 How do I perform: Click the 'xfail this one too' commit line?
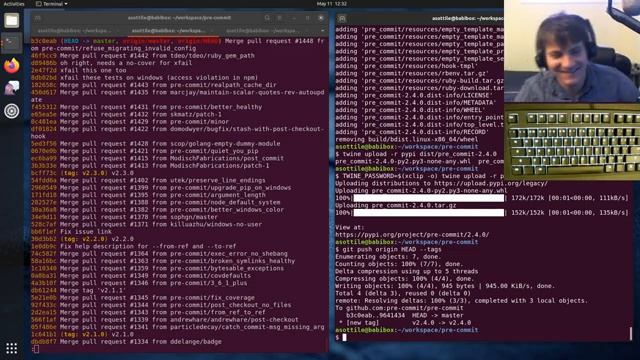click(x=78, y=70)
